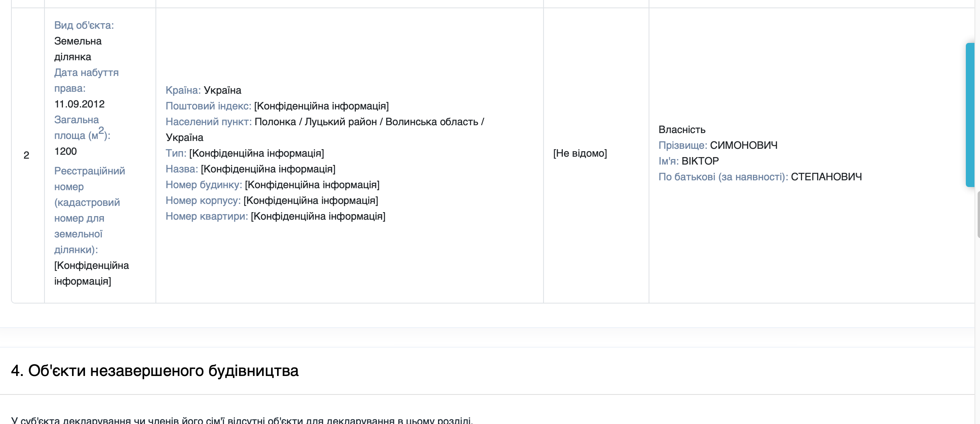Click the "Номер квартири:" field label
Image resolution: width=980 pixels, height=424 pixels.
pyautogui.click(x=207, y=216)
